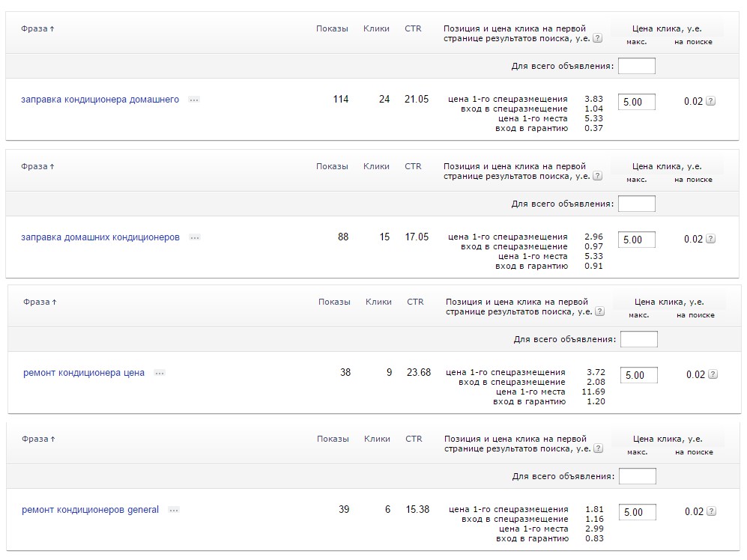Open the help icon beside 0.02 for "заправка домашних кондиционеров"

coord(710,239)
